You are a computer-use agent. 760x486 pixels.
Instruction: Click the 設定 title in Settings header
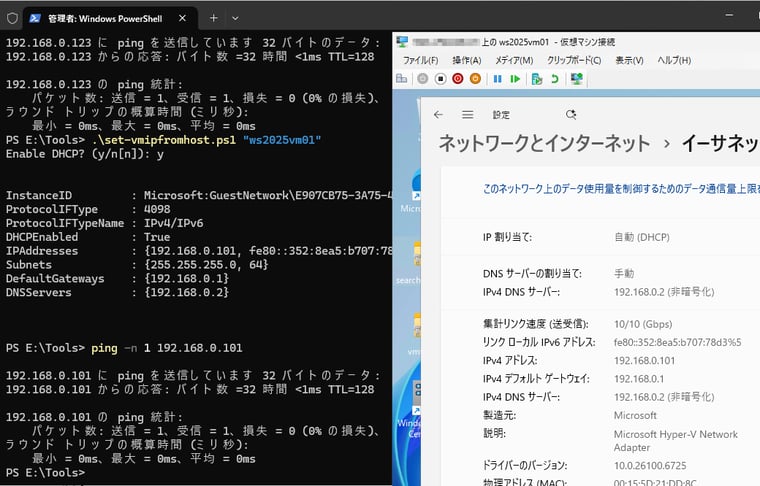point(501,115)
